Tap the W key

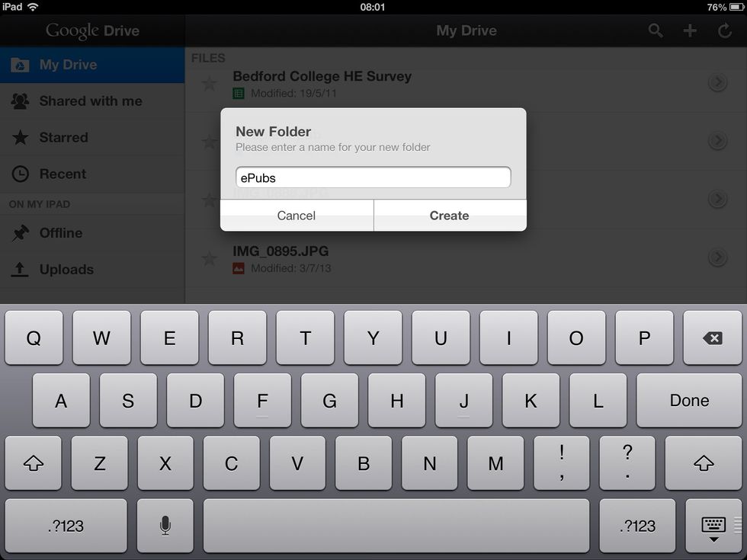click(101, 338)
